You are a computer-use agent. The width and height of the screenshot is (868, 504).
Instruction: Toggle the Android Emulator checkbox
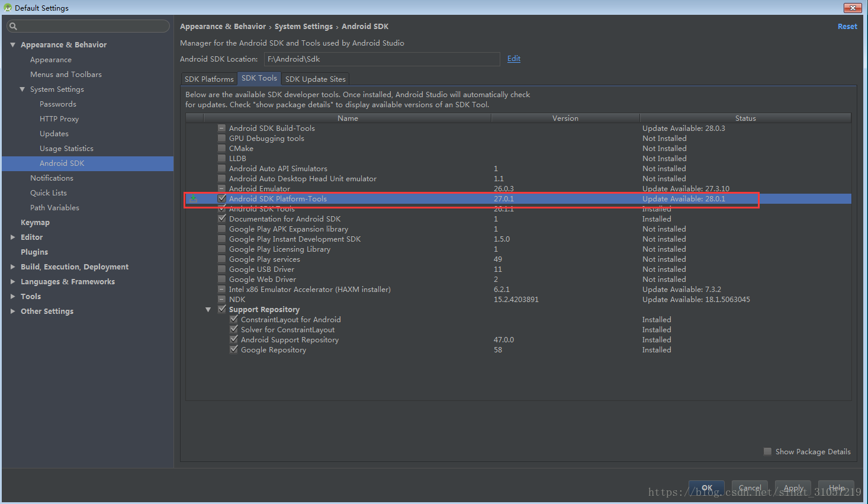pyautogui.click(x=221, y=188)
